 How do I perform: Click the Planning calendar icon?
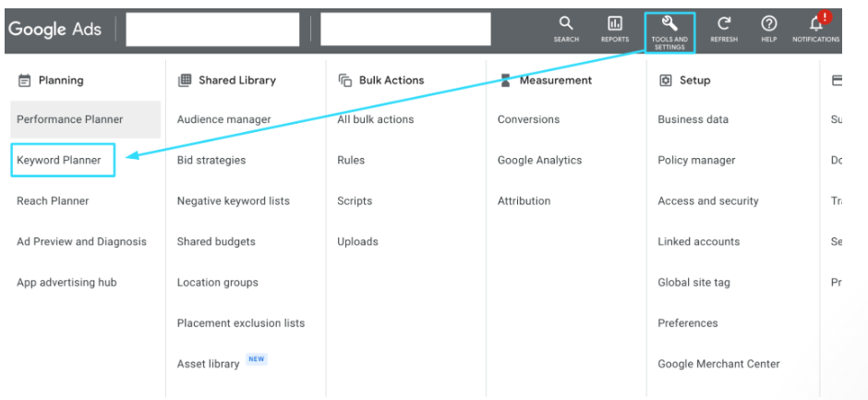(x=24, y=81)
